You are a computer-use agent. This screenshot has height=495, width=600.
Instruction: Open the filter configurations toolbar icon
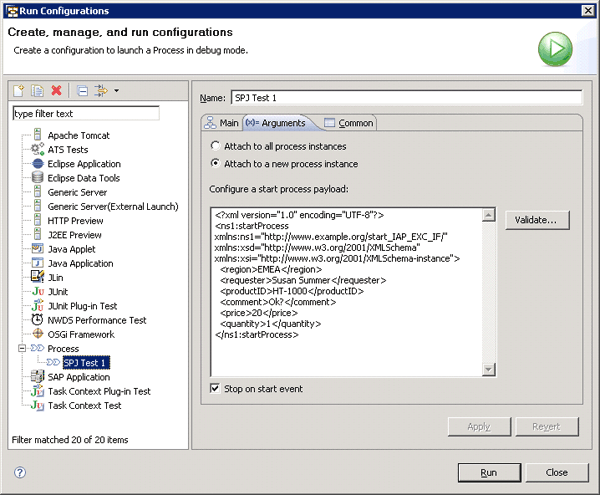click(101, 91)
